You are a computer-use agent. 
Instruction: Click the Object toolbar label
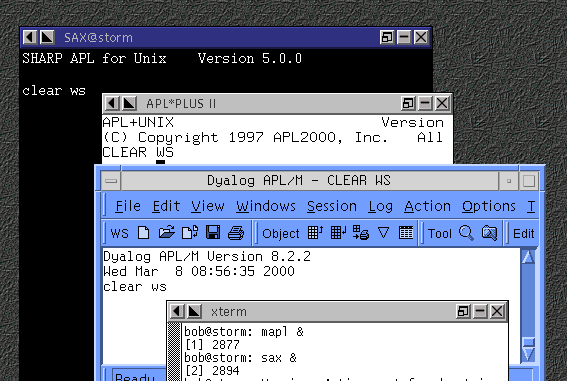(281, 234)
